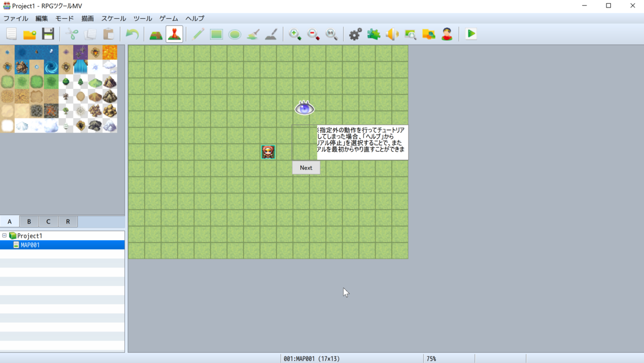Screen dimensions: 644x363
Task: Click the scissors Cut icon
Action: click(72, 34)
